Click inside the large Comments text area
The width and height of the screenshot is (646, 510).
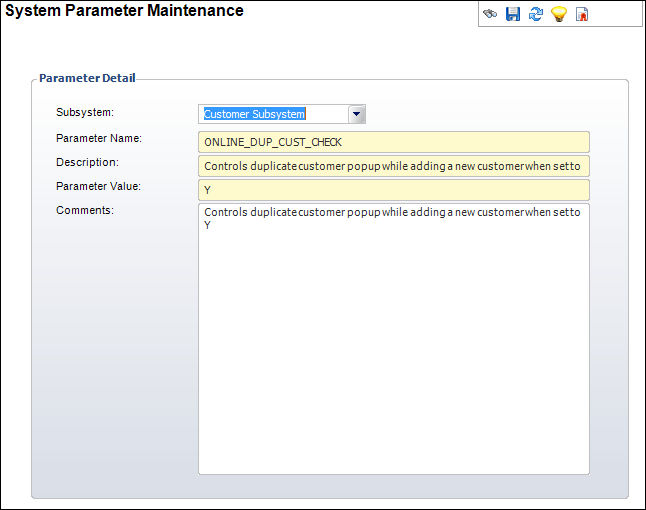click(394, 339)
